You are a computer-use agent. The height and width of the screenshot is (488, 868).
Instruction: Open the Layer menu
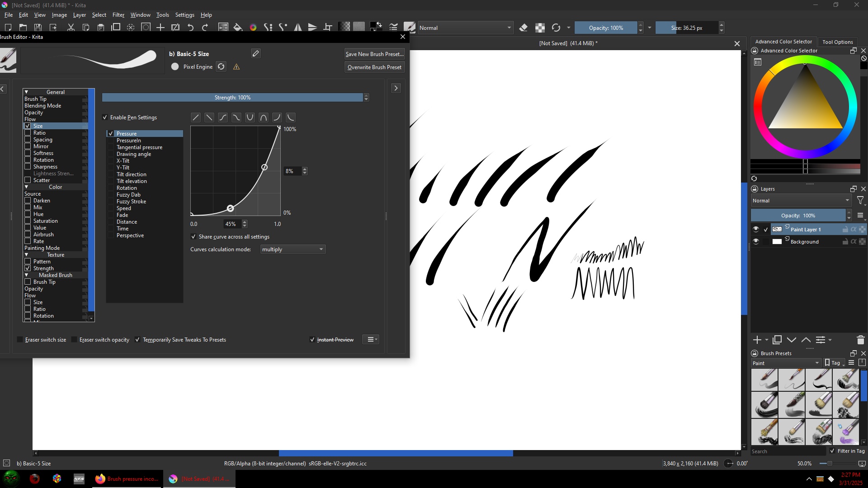[x=79, y=15]
